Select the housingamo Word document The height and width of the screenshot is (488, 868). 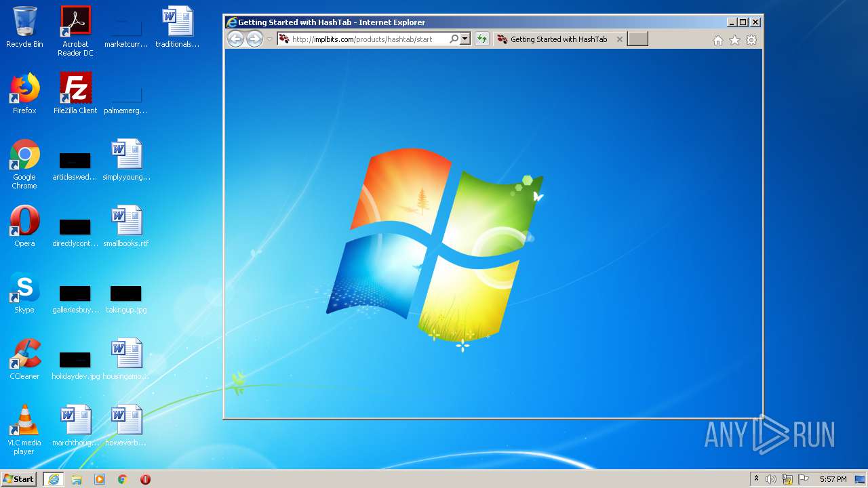point(126,359)
